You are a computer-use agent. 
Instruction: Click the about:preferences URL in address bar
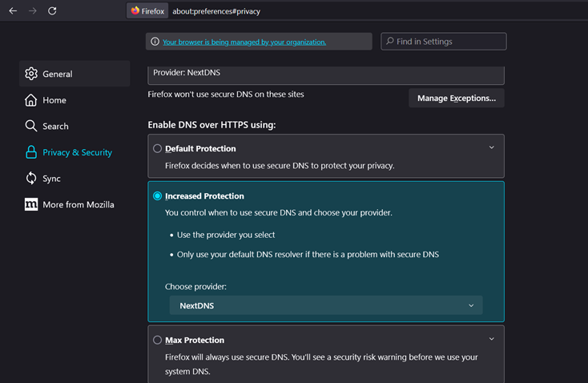(216, 11)
